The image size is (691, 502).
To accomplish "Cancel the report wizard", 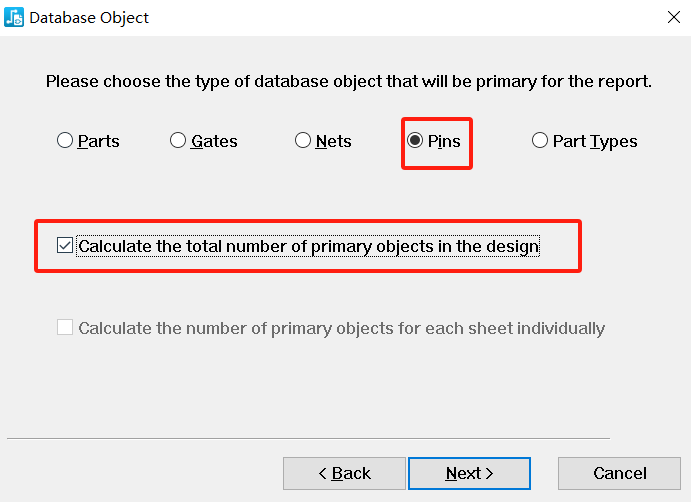I will pos(619,473).
